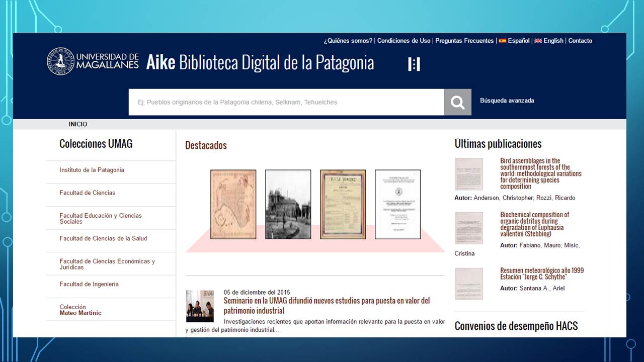Image resolution: width=644 pixels, height=362 pixels.
Task: Click the white bars icon beside Patagonia title
Action: click(x=414, y=64)
